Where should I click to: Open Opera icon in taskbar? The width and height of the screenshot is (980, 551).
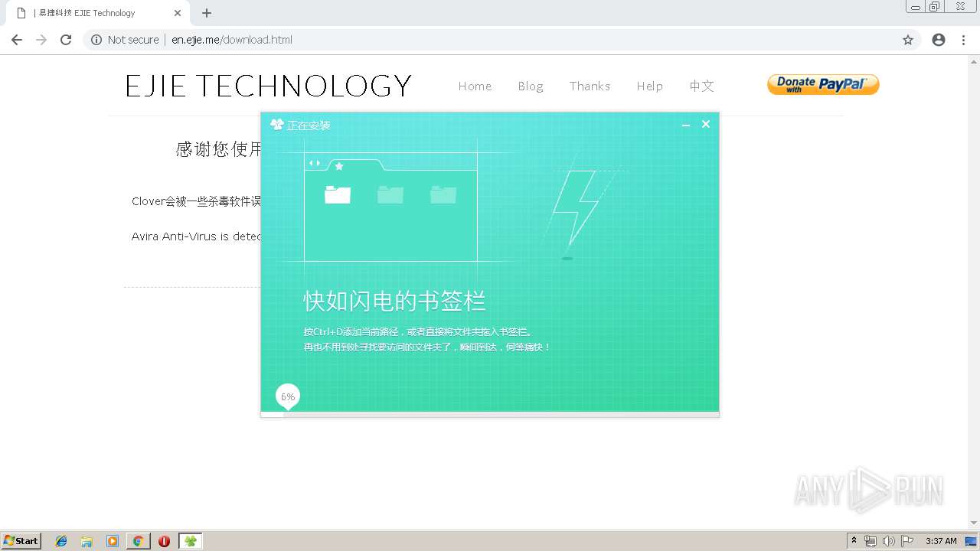164,541
